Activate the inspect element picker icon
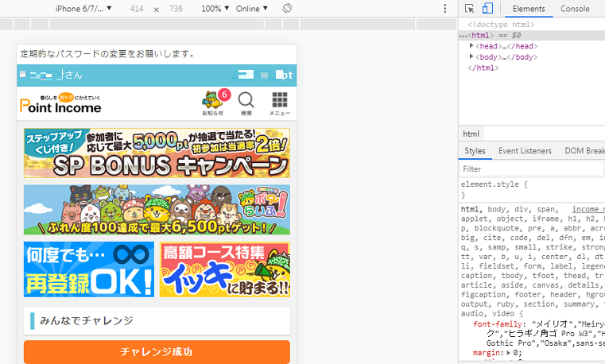This screenshot has height=364, width=605. tap(469, 9)
